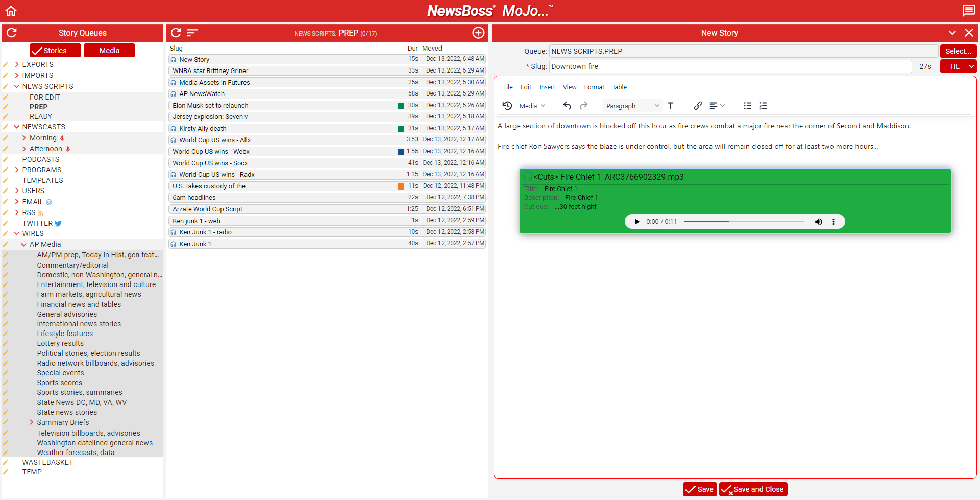
Task: Open audio player more options menu
Action: (834, 222)
